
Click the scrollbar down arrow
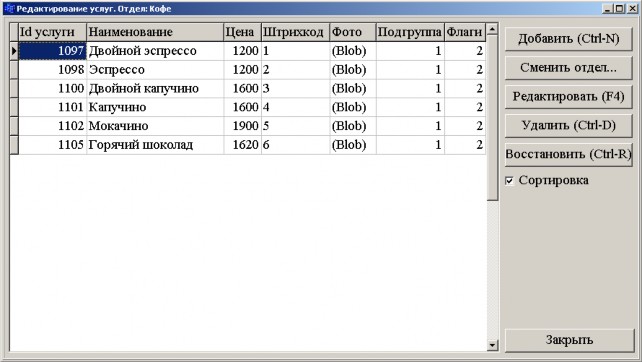click(492, 345)
